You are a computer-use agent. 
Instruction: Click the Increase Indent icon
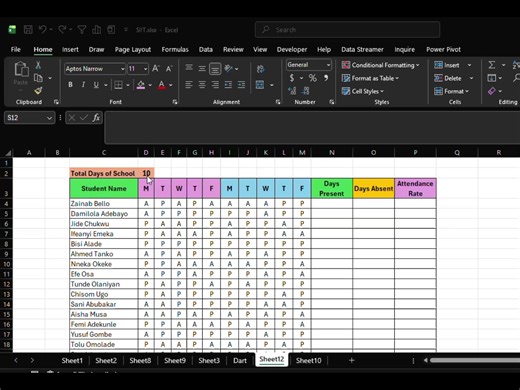(241, 85)
